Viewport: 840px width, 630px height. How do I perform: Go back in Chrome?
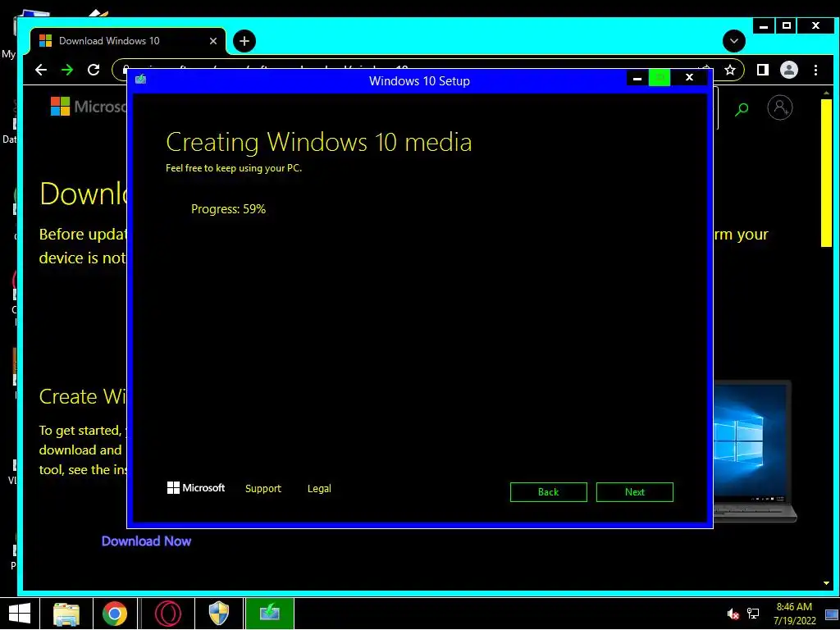pyautogui.click(x=41, y=70)
